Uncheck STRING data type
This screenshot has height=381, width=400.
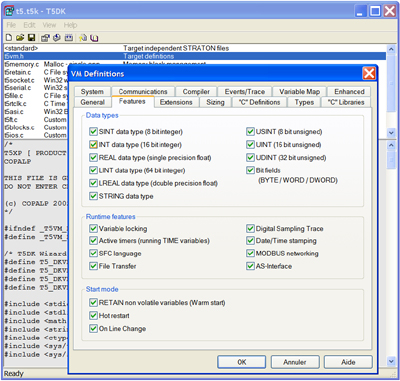(93, 196)
